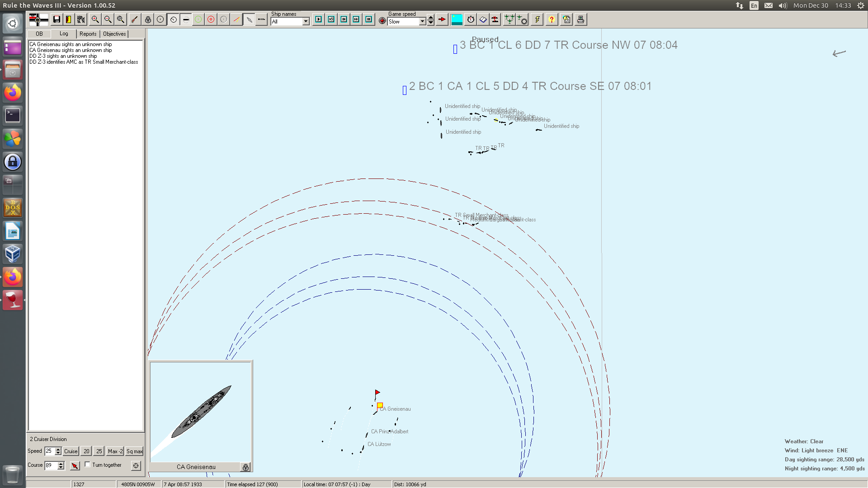The height and width of the screenshot is (488, 868).
Task: Save the game with floppy disk icon
Action: [57, 19]
